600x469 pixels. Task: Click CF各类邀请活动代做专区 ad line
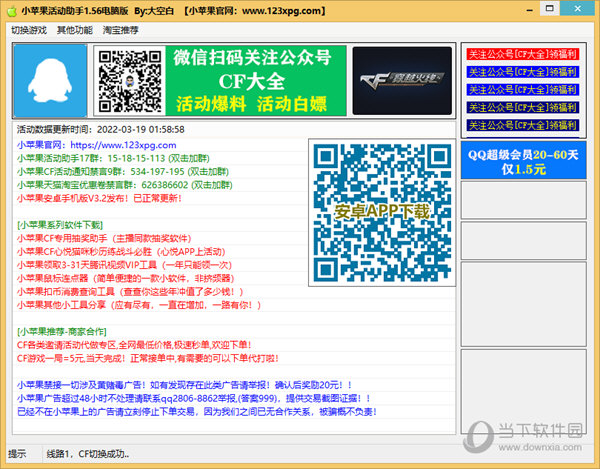pos(134,345)
